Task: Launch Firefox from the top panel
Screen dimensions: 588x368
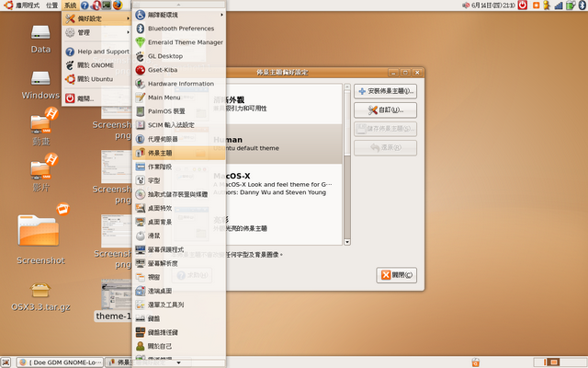Action: (118, 5)
